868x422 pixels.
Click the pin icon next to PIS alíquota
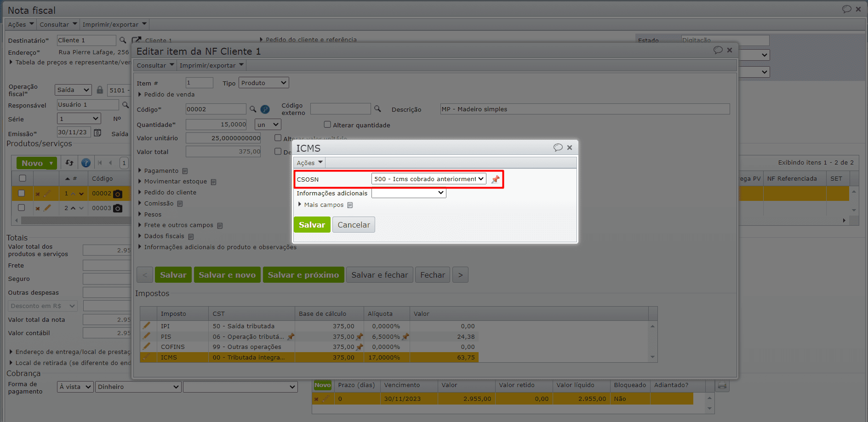click(x=405, y=336)
